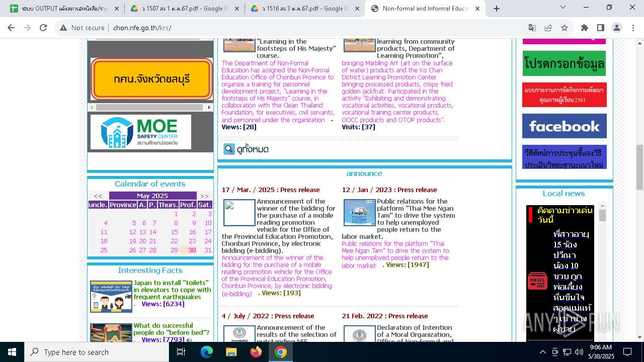Click the broken image of bidding announcement
Viewport: 644px width, 362px height.
point(239,212)
